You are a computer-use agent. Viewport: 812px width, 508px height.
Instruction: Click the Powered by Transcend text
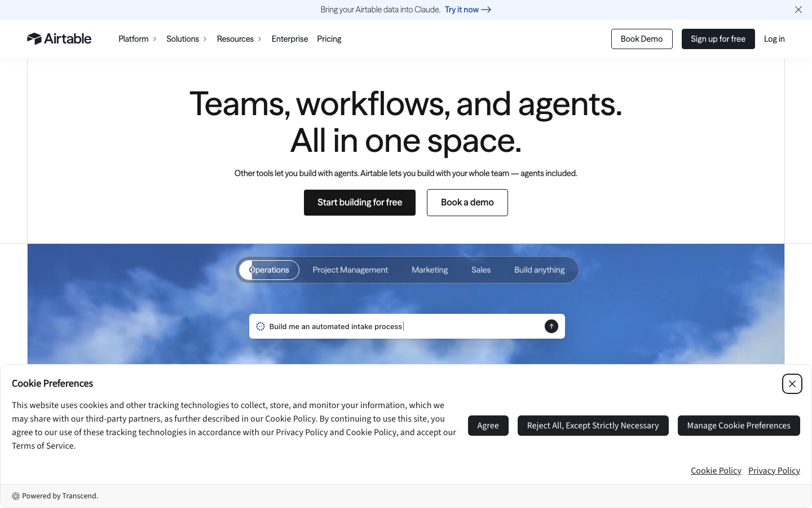click(x=60, y=496)
